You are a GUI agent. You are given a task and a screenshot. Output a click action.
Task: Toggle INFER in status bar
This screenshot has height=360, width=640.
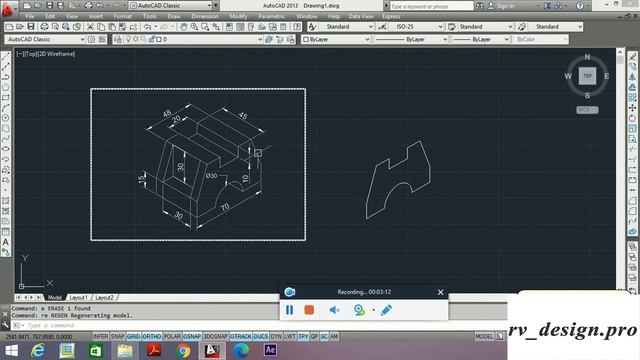point(100,336)
